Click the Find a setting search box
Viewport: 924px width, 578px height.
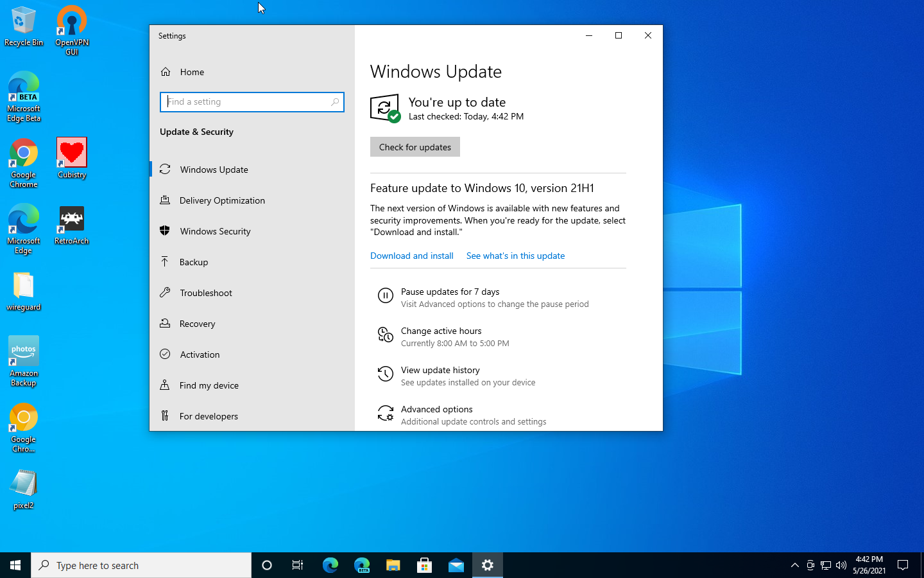coord(247,101)
